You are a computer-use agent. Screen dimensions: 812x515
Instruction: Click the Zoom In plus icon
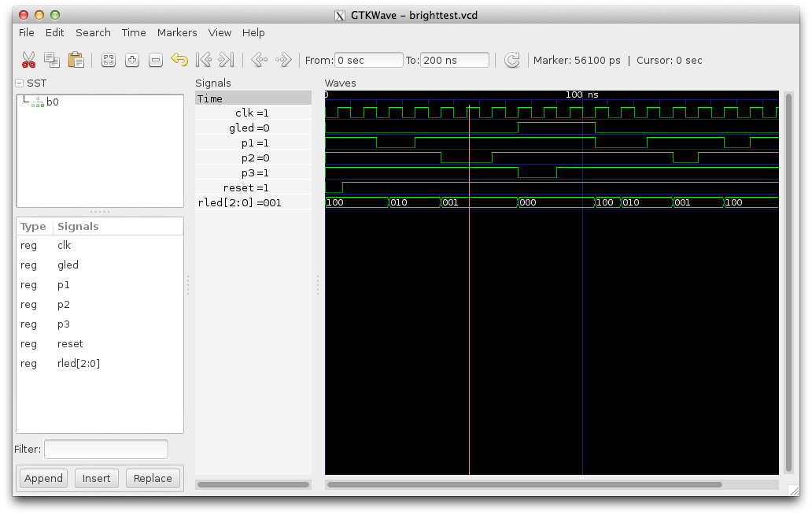[x=132, y=60]
